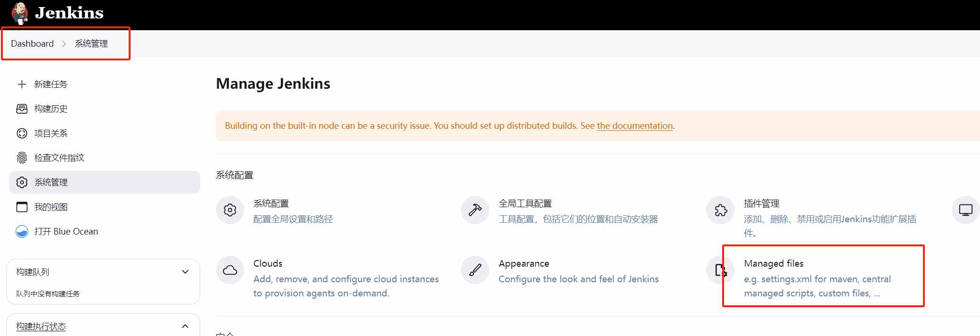This screenshot has width=980, height=336.
Task: Click the 全局工具配置 hammer icon
Action: coord(475,210)
